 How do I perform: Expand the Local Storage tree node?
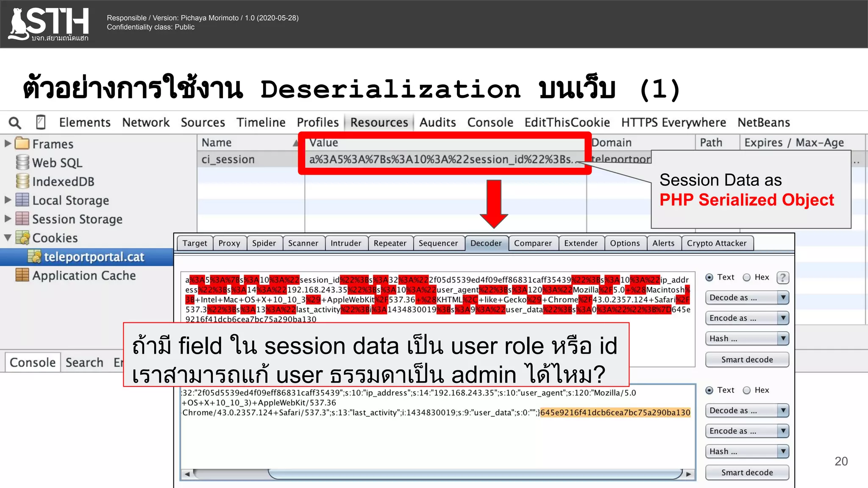coord(8,200)
